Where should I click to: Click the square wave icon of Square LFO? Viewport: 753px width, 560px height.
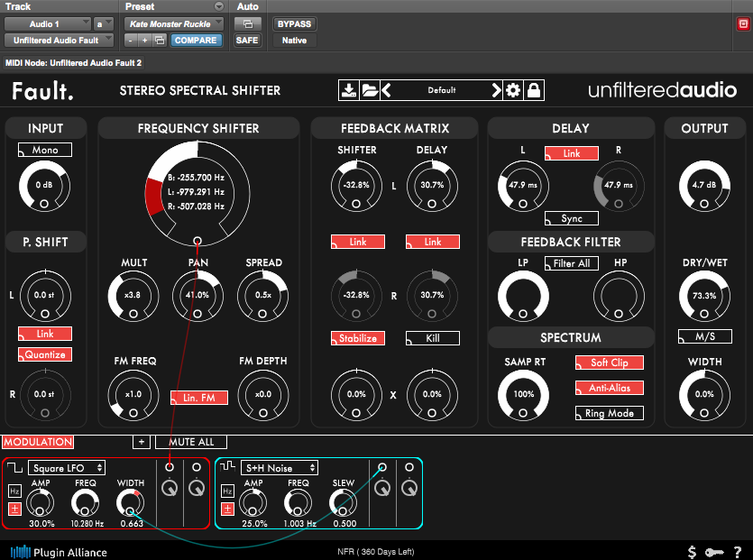15,467
